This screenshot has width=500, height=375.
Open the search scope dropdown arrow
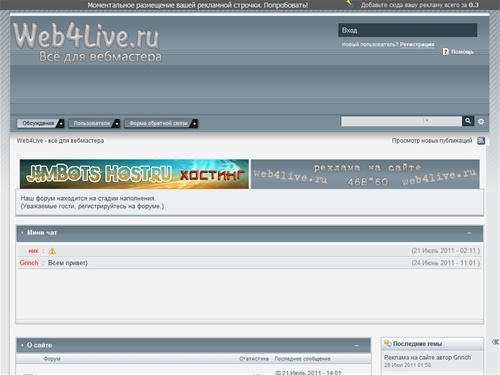[427, 121]
